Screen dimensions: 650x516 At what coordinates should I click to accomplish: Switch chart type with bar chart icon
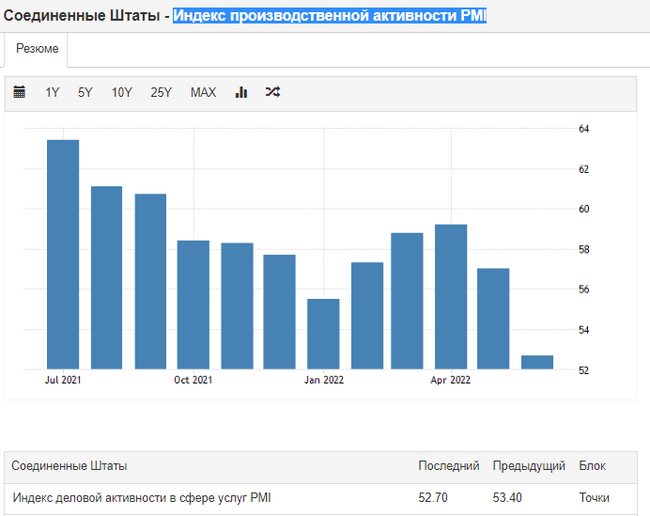click(x=241, y=92)
